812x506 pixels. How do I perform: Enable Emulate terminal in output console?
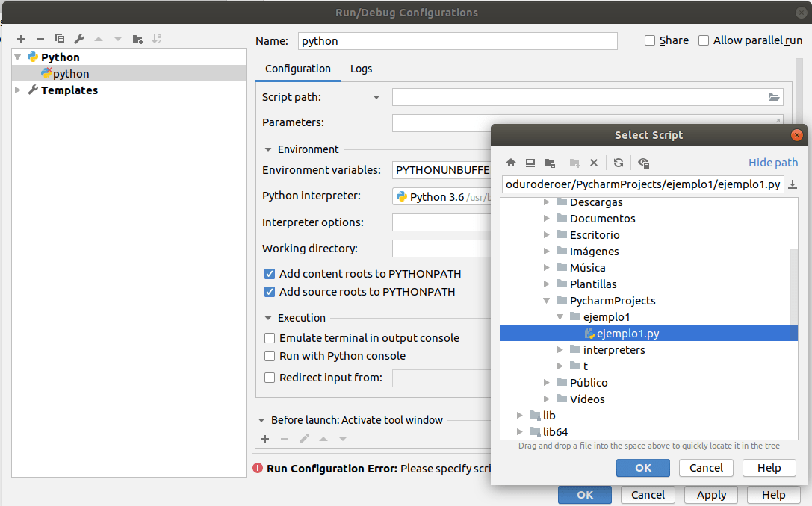click(270, 338)
